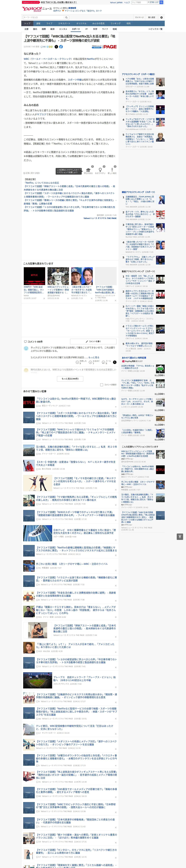Open the WBC pitcher related article thumbnail
Screen dimensions: 186x868
coord(58,276)
